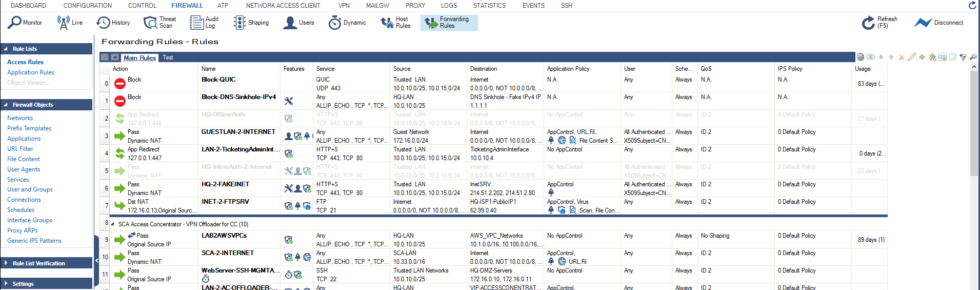
Task: Open the Threat Scan view
Action: coord(159,23)
